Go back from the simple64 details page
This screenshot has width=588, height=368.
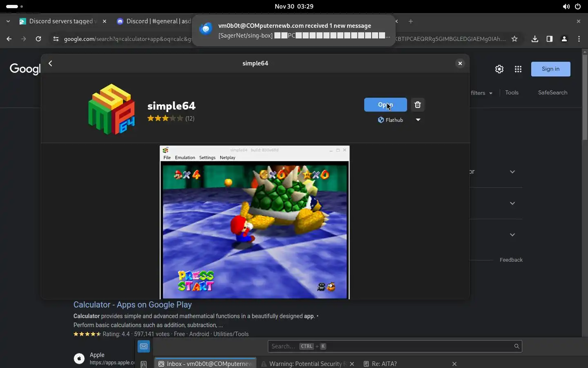51,63
